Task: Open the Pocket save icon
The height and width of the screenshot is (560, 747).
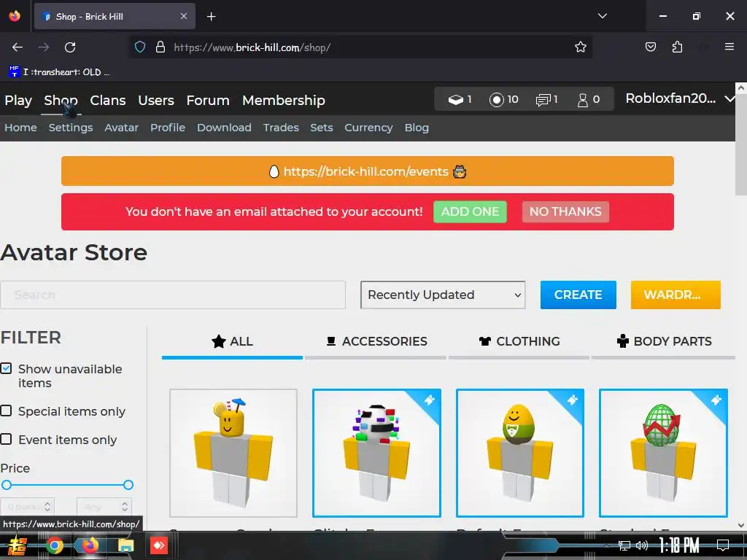Action: [650, 47]
